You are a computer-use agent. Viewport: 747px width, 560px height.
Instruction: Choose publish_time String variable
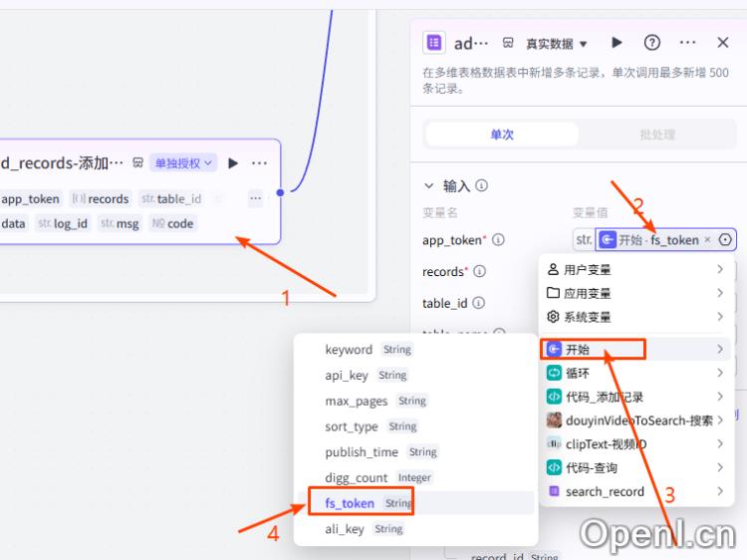(416, 451)
